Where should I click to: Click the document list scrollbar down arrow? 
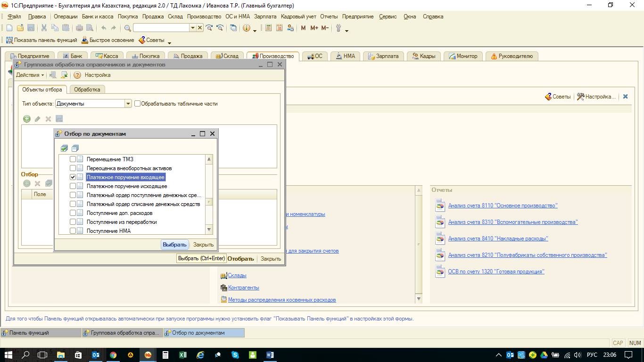[209, 230]
